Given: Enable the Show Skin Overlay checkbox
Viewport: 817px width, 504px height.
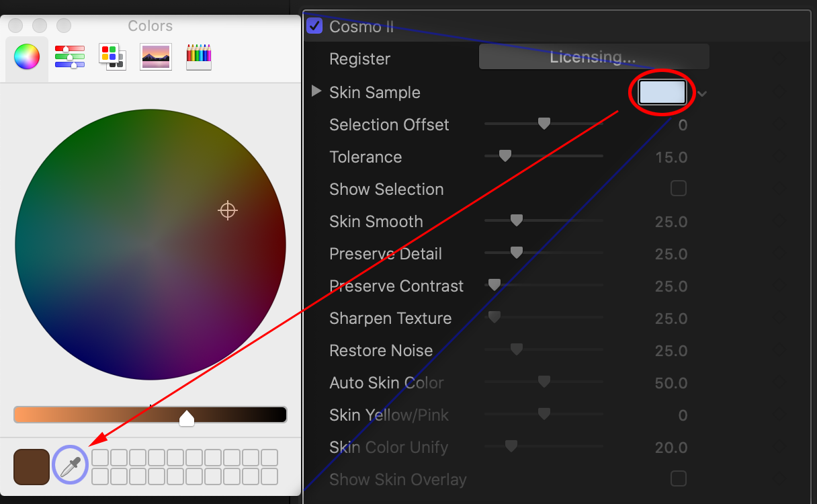Looking at the screenshot, I should [679, 478].
